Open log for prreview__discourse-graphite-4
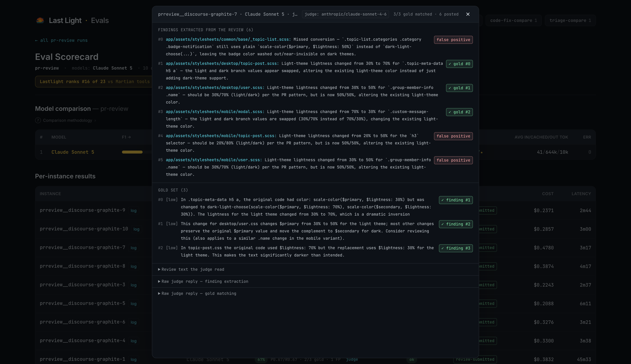631x364 pixels. pos(133,341)
